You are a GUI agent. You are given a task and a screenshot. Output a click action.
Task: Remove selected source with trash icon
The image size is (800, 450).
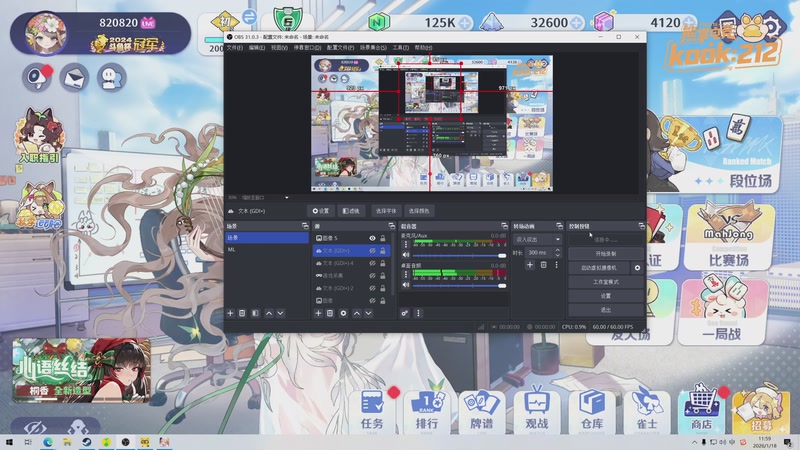[330, 313]
